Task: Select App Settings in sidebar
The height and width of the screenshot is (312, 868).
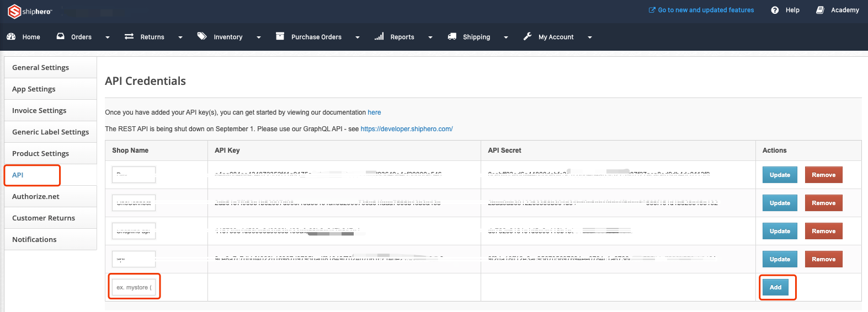Action: click(50, 89)
